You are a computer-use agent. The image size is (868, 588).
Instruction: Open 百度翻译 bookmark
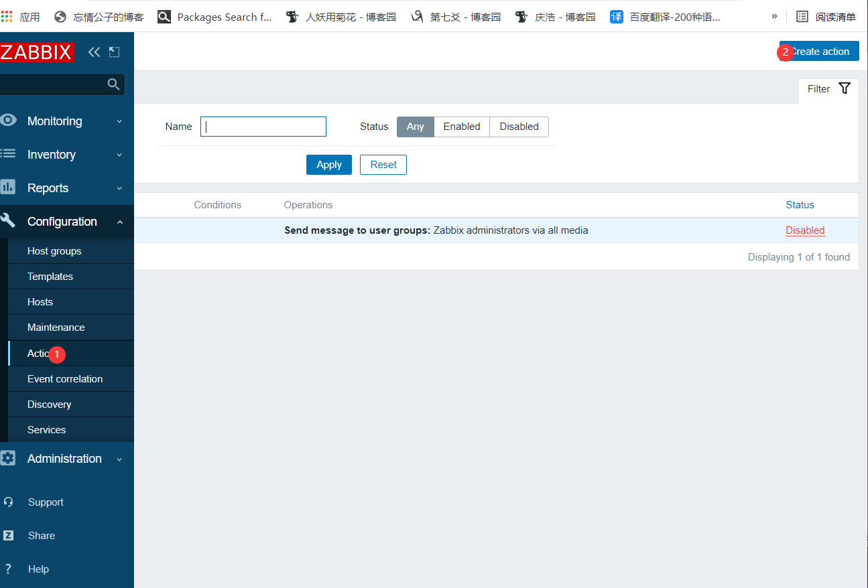point(666,17)
